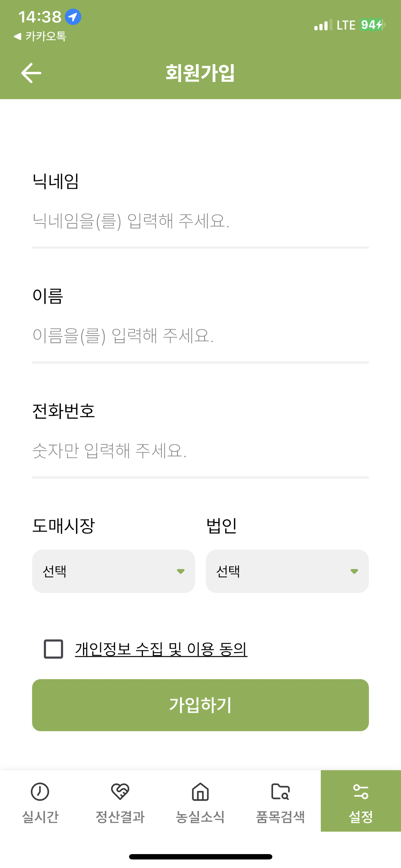Screen dimensions: 401x868
Task: Open the 실시간 clock icon
Action: tap(40, 792)
